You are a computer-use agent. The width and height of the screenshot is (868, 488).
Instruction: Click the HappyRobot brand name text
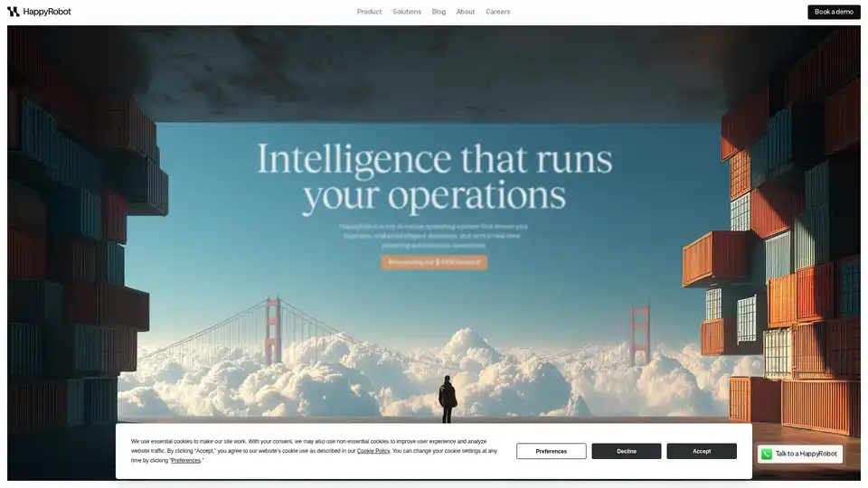pos(47,12)
